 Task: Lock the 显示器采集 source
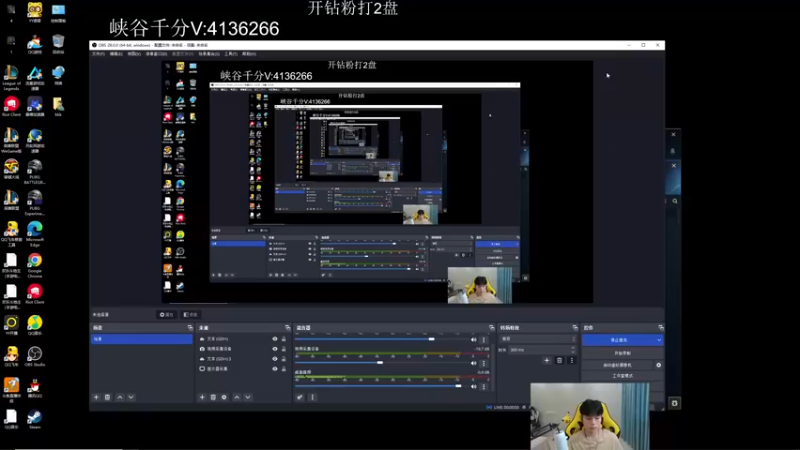284,369
